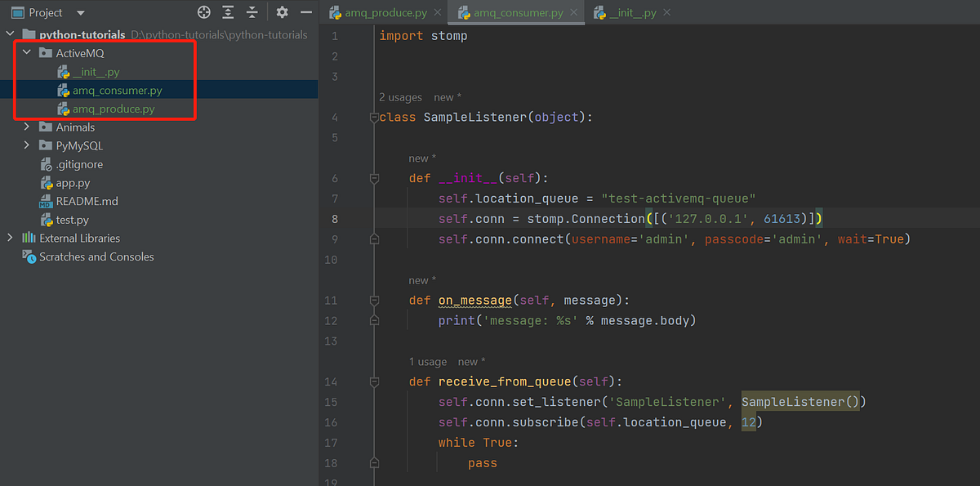Collapse the ActiveMQ folder chevron
Image resolution: width=980 pixels, height=486 pixels.
click(x=26, y=51)
